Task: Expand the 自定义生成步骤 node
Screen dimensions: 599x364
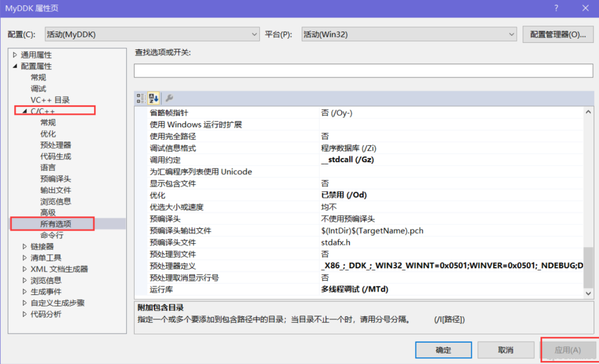Action: tap(25, 303)
